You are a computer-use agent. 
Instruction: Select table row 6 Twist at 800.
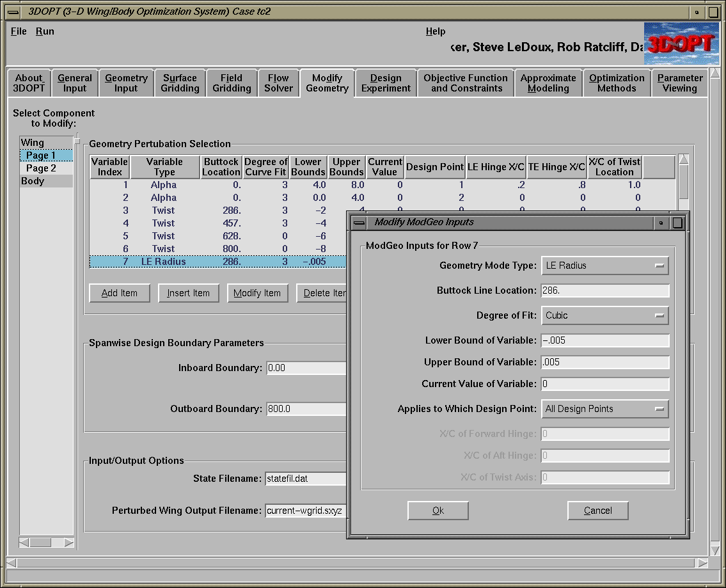217,249
